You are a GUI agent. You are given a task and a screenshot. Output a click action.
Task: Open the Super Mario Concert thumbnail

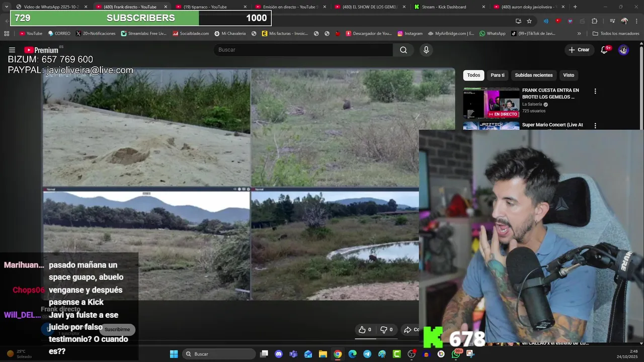tap(491, 126)
